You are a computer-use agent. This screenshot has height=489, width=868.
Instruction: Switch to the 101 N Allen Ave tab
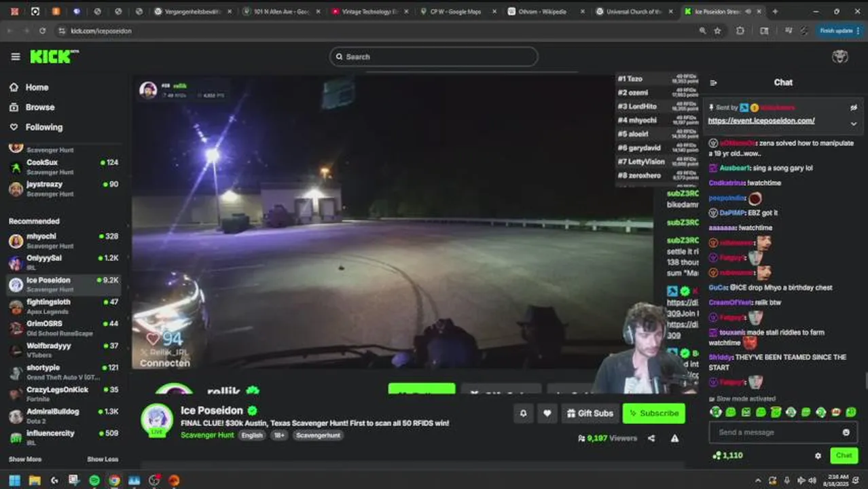tap(282, 12)
